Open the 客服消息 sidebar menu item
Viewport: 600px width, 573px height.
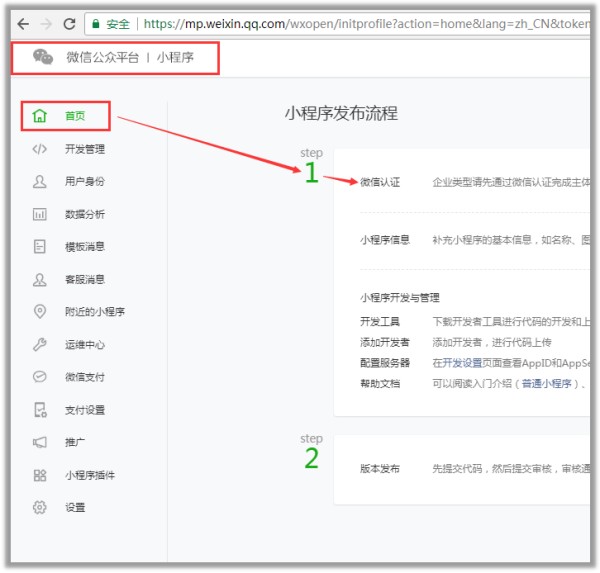pos(84,280)
